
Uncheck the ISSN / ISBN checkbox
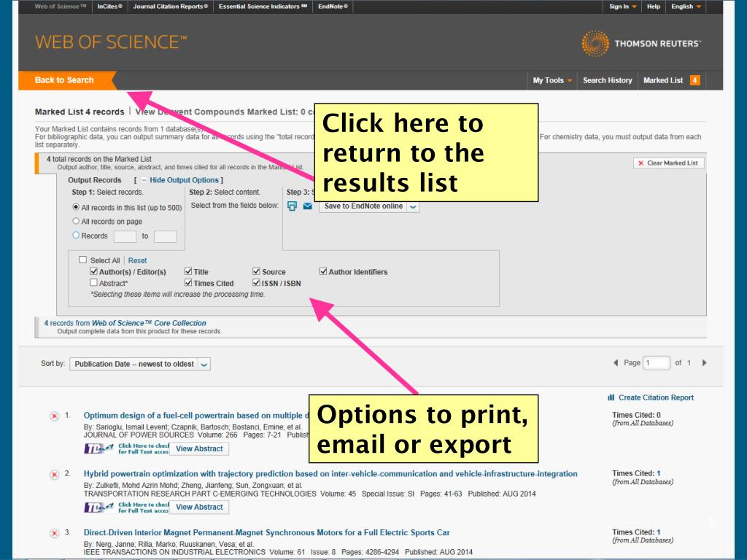[x=256, y=283]
